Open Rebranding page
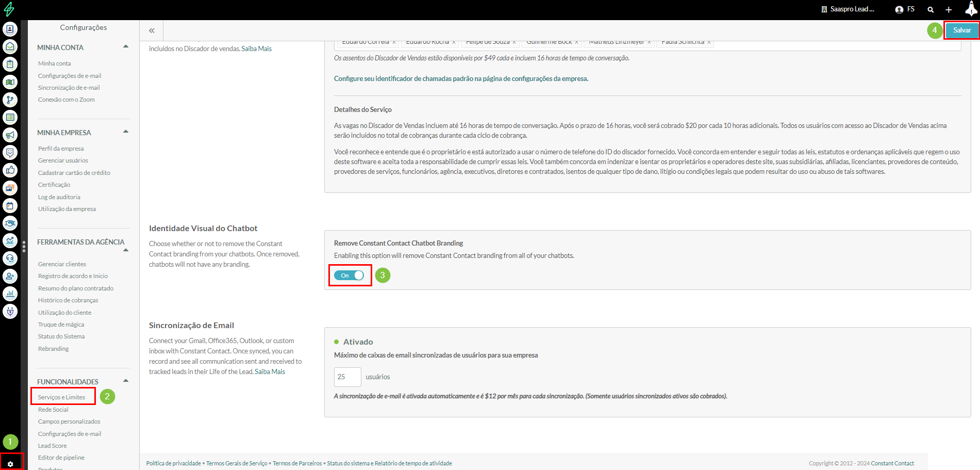The width and height of the screenshot is (980, 470). pyautogui.click(x=53, y=349)
